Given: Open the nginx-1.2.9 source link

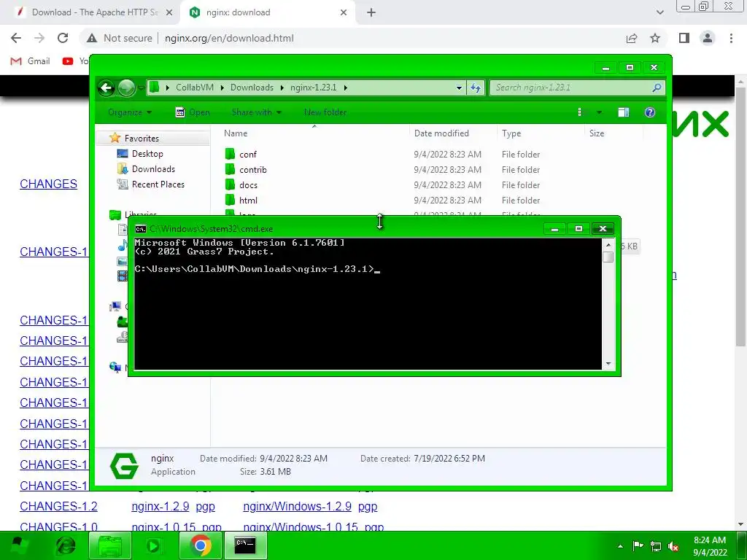Looking at the screenshot, I should click(160, 506).
